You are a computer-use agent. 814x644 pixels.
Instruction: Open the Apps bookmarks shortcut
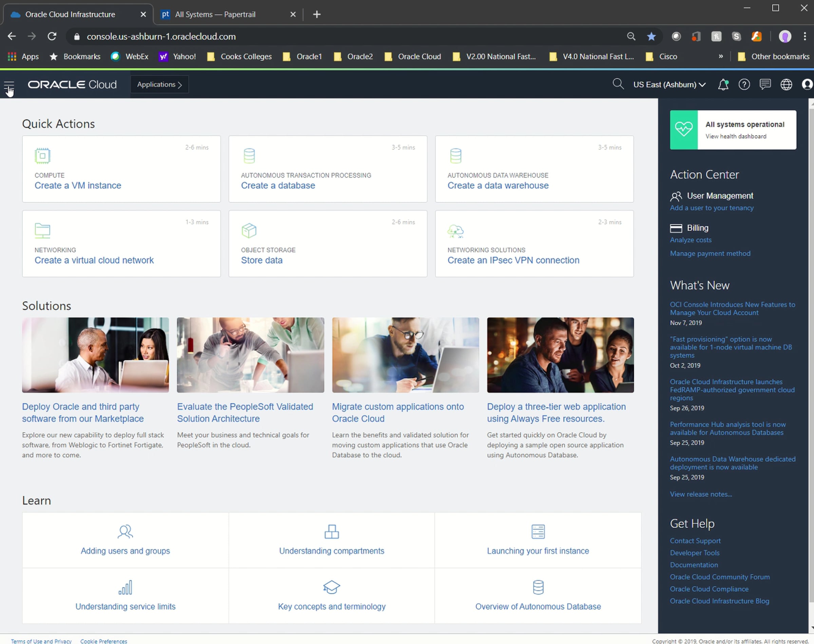(x=23, y=57)
